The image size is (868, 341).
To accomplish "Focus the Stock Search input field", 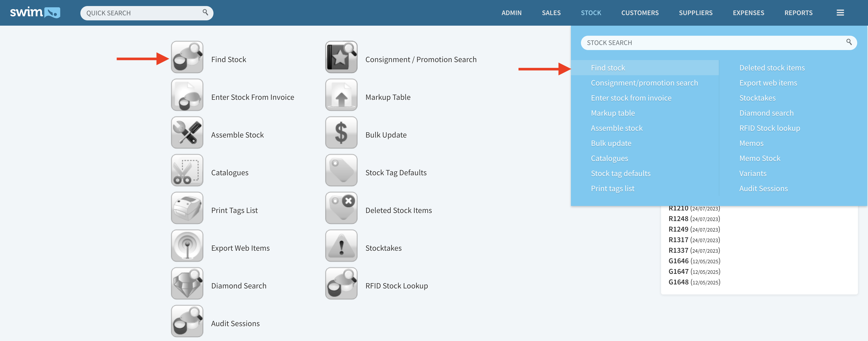I will pos(719,43).
